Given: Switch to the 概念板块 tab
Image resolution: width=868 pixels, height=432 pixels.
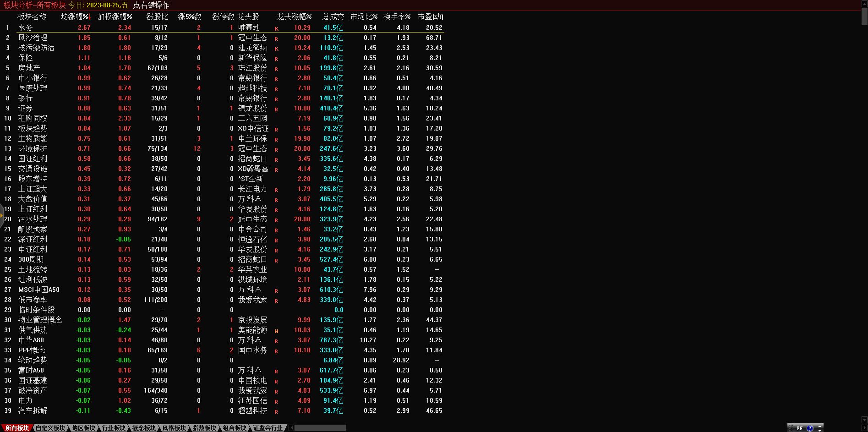Looking at the screenshot, I should [143, 428].
